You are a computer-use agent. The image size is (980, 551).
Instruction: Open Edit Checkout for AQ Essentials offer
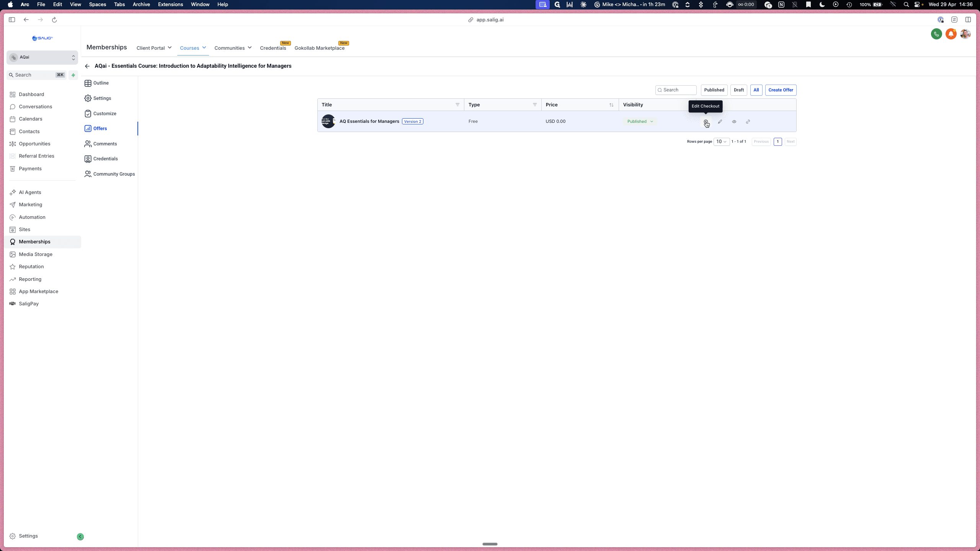pos(706,121)
